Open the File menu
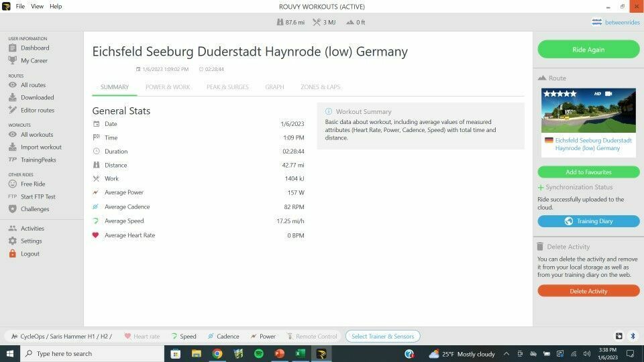This screenshot has height=362, width=644. [x=20, y=6]
